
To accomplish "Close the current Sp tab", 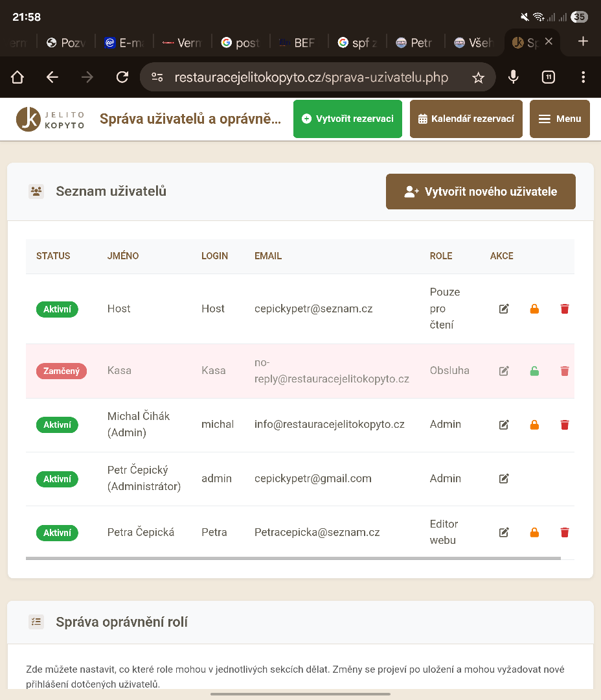I will pyautogui.click(x=549, y=41).
